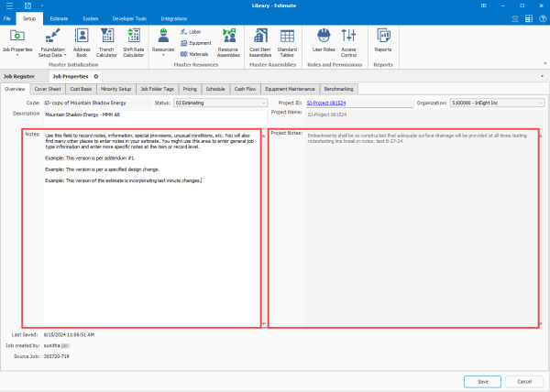550x392 pixels.
Task: Open the Shift Rate Calculator
Action: [x=134, y=36]
